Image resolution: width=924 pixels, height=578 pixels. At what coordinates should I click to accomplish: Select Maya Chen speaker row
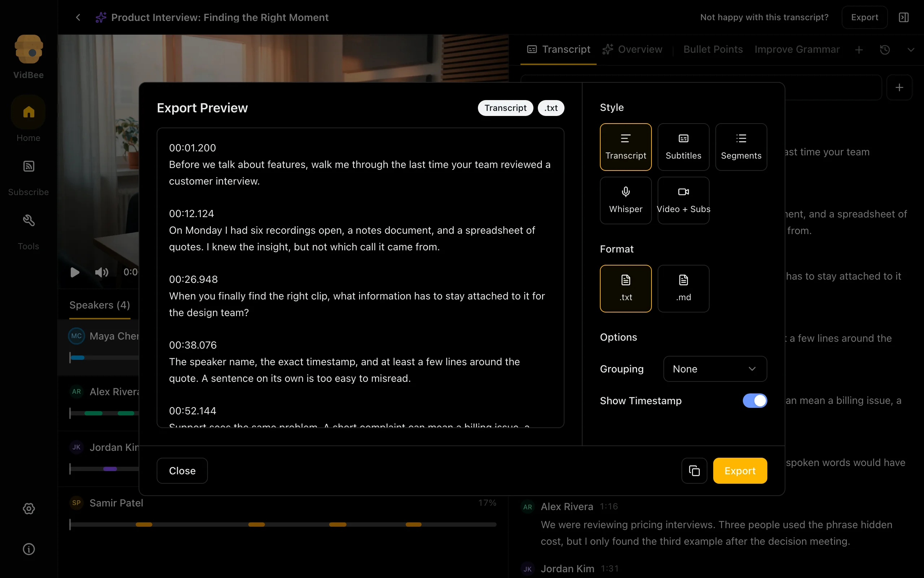(x=99, y=348)
